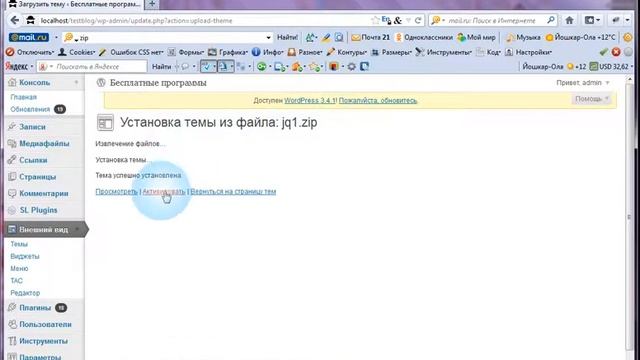Open the Ошибок CSS нет menu
The width and height of the screenshot is (640, 360).
[131, 52]
